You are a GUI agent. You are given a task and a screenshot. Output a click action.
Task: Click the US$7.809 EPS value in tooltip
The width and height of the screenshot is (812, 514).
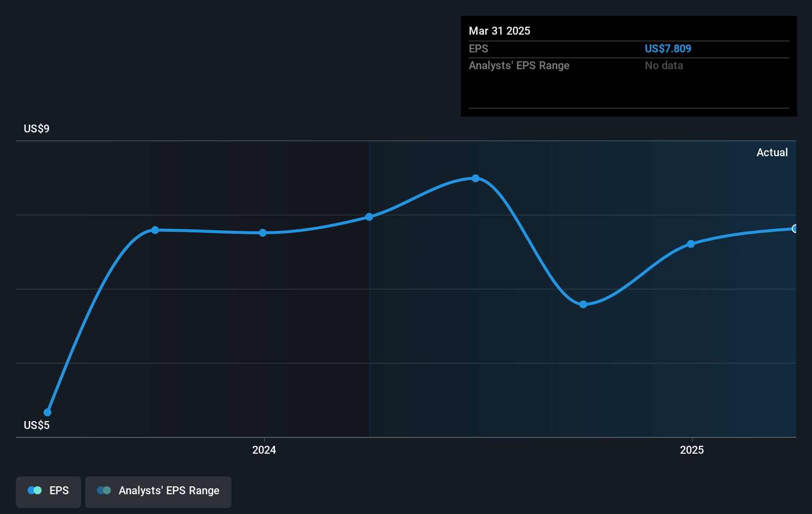pyautogui.click(x=668, y=48)
